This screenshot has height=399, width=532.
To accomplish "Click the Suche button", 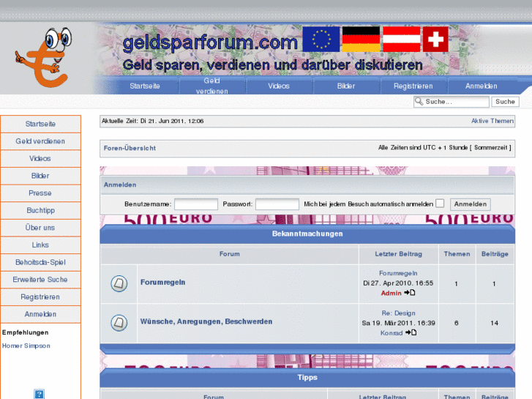I will tap(505, 102).
